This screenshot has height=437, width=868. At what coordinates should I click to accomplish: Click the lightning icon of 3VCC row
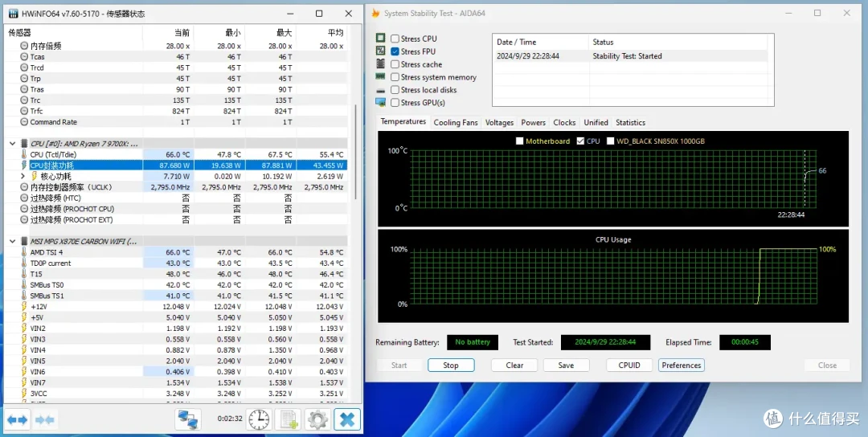(24, 394)
